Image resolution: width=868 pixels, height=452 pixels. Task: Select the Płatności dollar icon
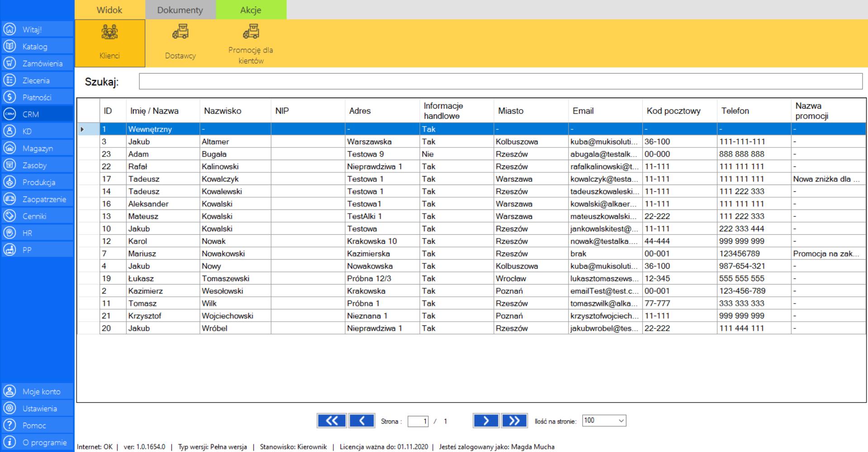[x=9, y=97]
